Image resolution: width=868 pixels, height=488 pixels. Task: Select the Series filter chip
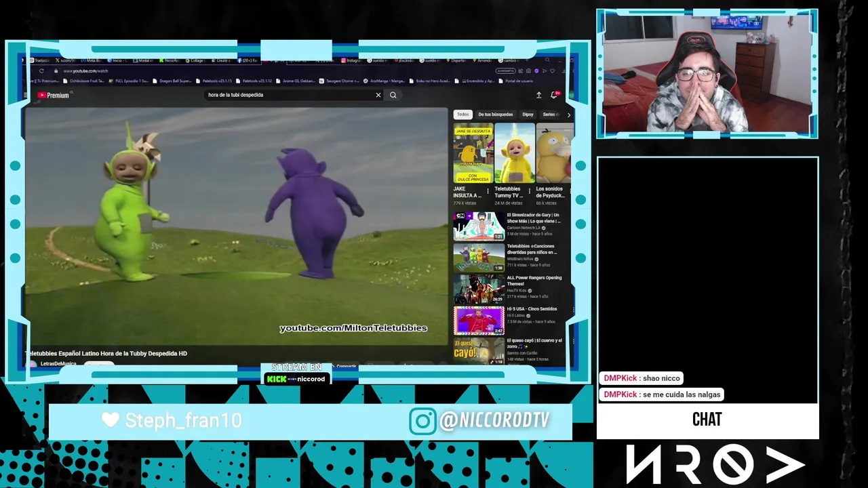pos(549,115)
